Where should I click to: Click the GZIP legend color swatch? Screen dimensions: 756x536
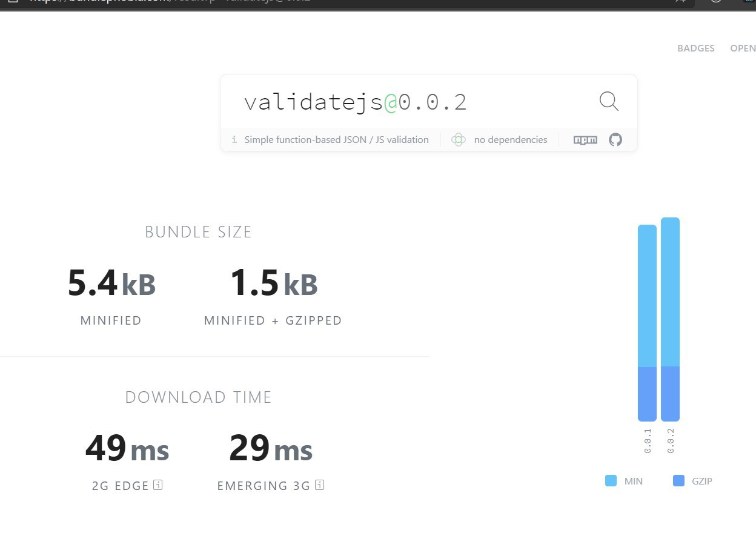(679, 481)
